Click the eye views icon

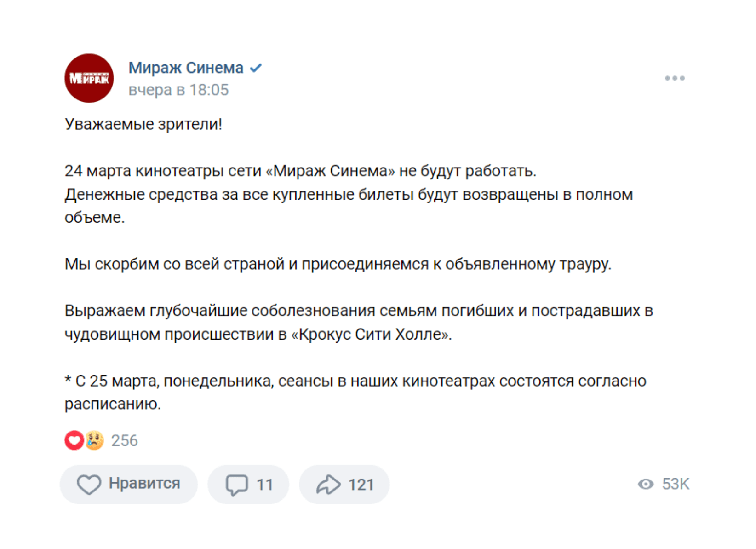tap(646, 484)
